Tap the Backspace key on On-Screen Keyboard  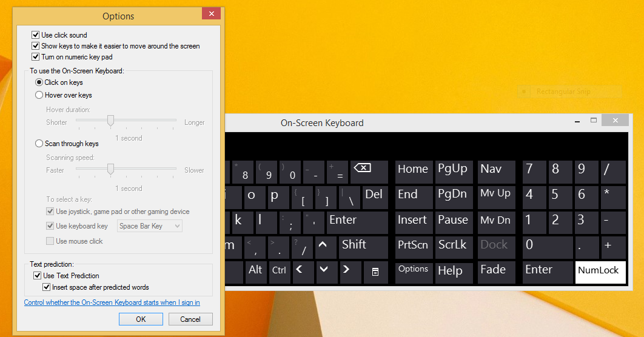click(x=369, y=172)
